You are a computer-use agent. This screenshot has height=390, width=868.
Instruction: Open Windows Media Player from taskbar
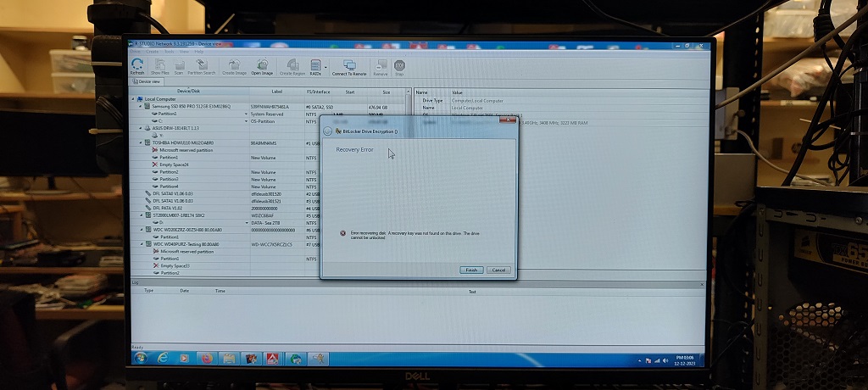pyautogui.click(x=184, y=359)
